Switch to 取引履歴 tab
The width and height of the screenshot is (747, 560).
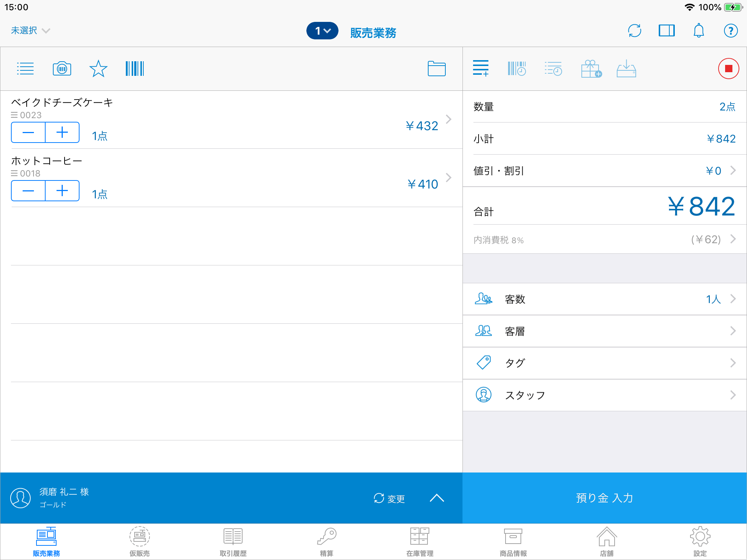(x=233, y=542)
